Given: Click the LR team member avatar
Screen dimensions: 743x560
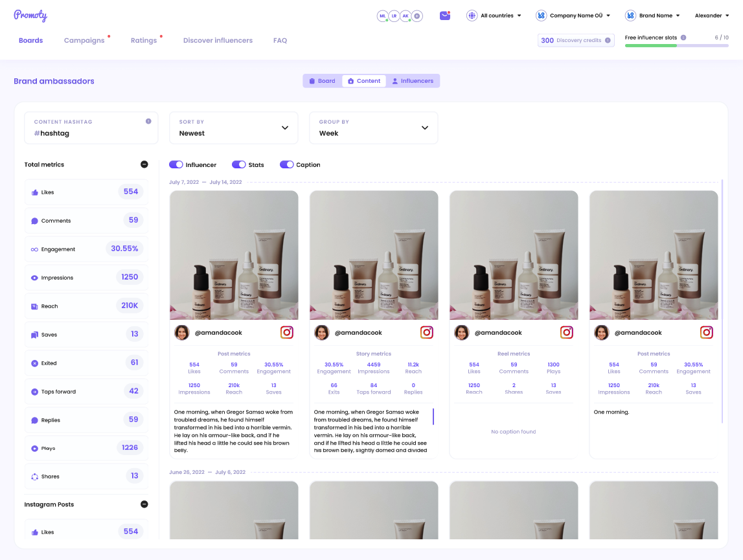Looking at the screenshot, I should pos(394,16).
